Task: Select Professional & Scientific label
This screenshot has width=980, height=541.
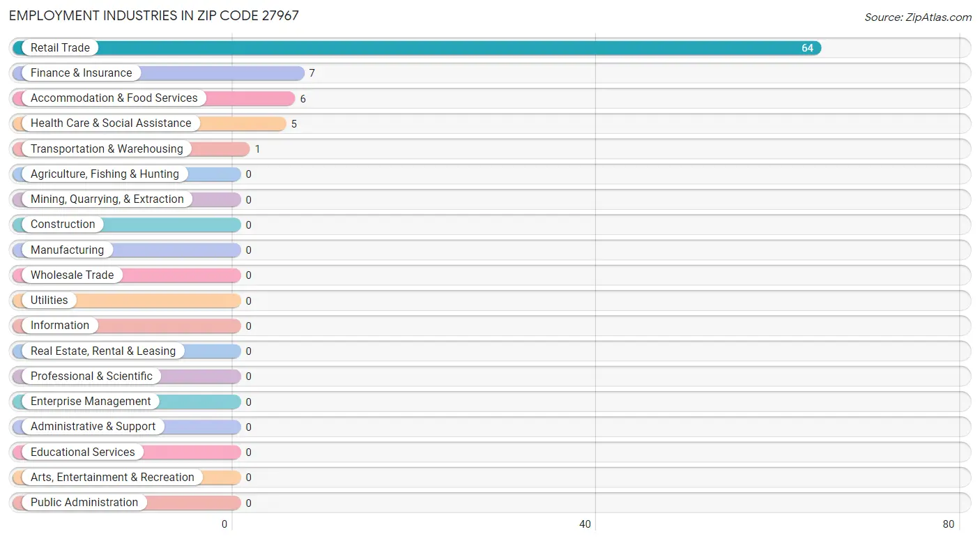Action: (91, 376)
